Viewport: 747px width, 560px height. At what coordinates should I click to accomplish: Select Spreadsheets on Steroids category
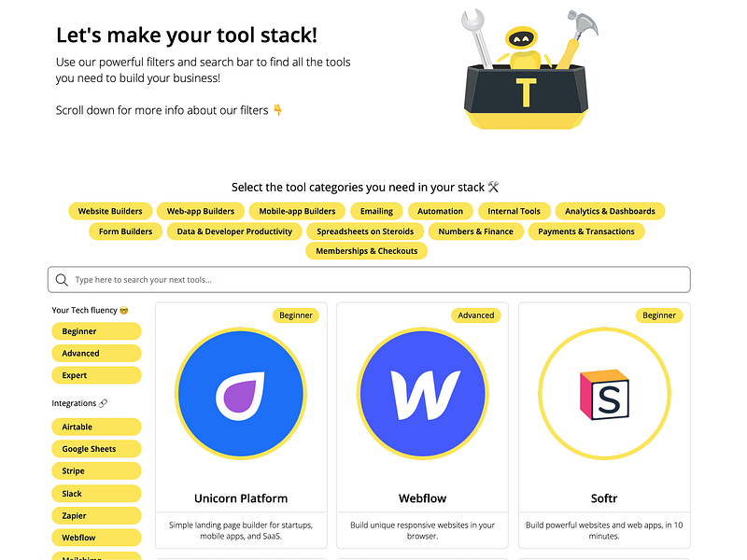[365, 231]
